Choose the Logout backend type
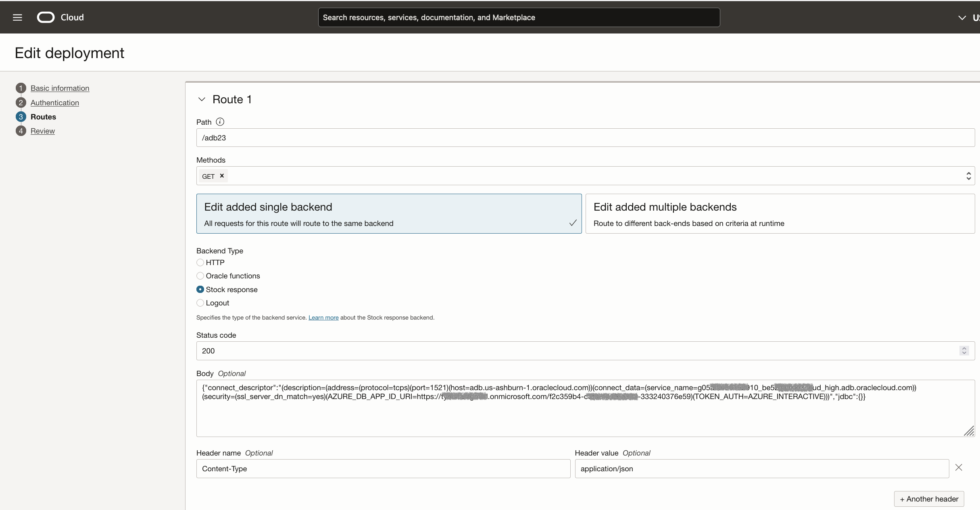Viewport: 980px width, 510px height. point(200,303)
